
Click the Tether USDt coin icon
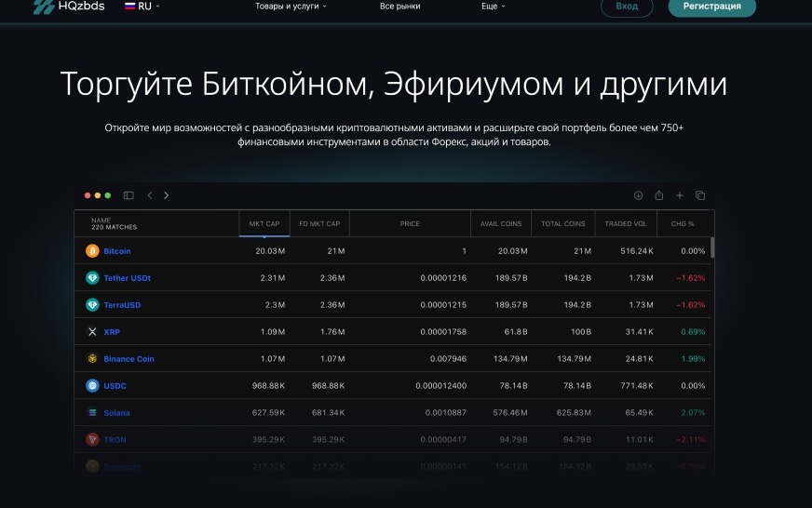(92, 278)
